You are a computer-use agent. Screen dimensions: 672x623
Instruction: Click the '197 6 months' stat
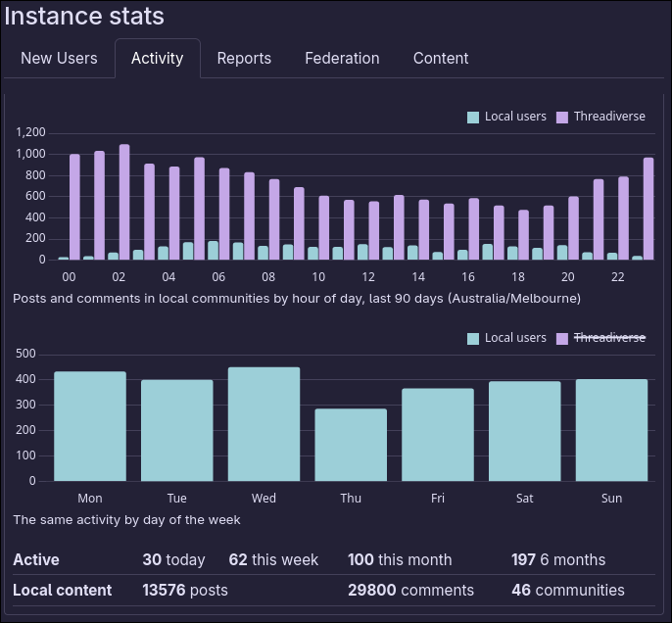pyautogui.click(x=558, y=560)
